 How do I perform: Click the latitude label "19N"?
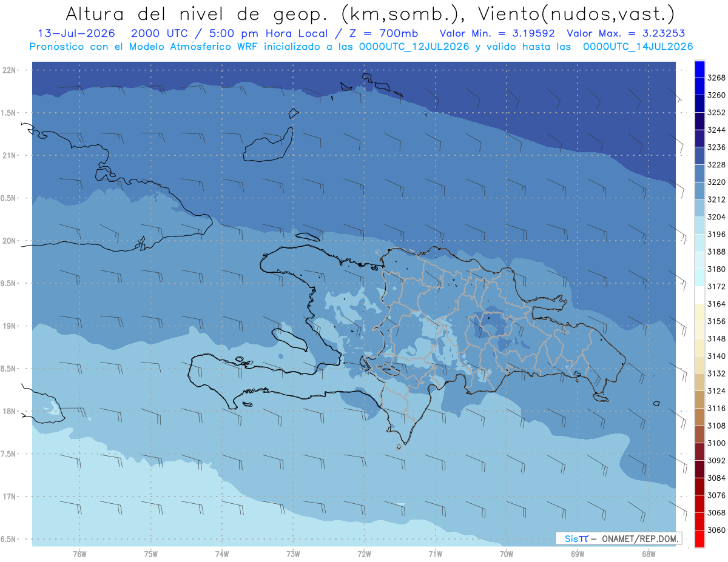(x=9, y=326)
